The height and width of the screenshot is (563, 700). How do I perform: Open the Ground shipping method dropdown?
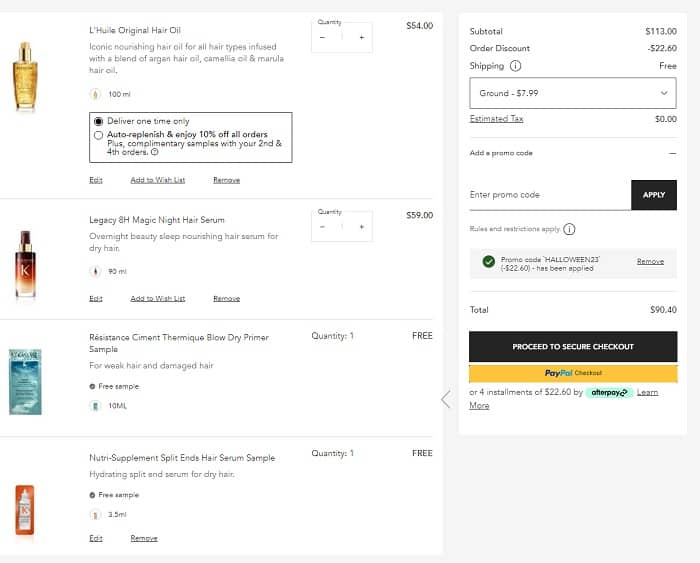tap(572, 93)
